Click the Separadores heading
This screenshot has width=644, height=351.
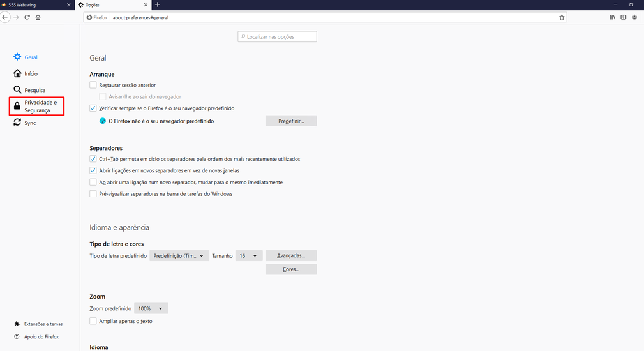[106, 148]
